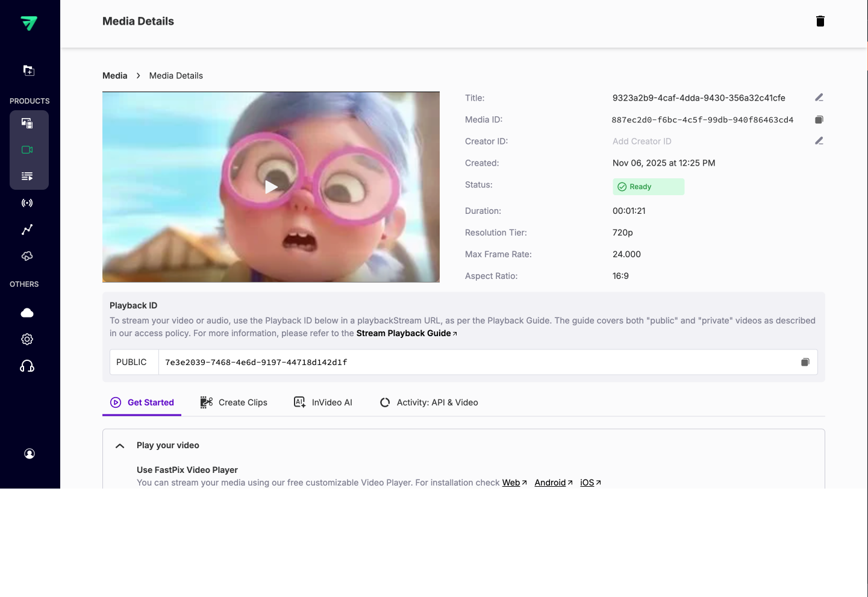The width and height of the screenshot is (868, 597).
Task: Copy the Media ID using the copy icon
Action: 819,119
